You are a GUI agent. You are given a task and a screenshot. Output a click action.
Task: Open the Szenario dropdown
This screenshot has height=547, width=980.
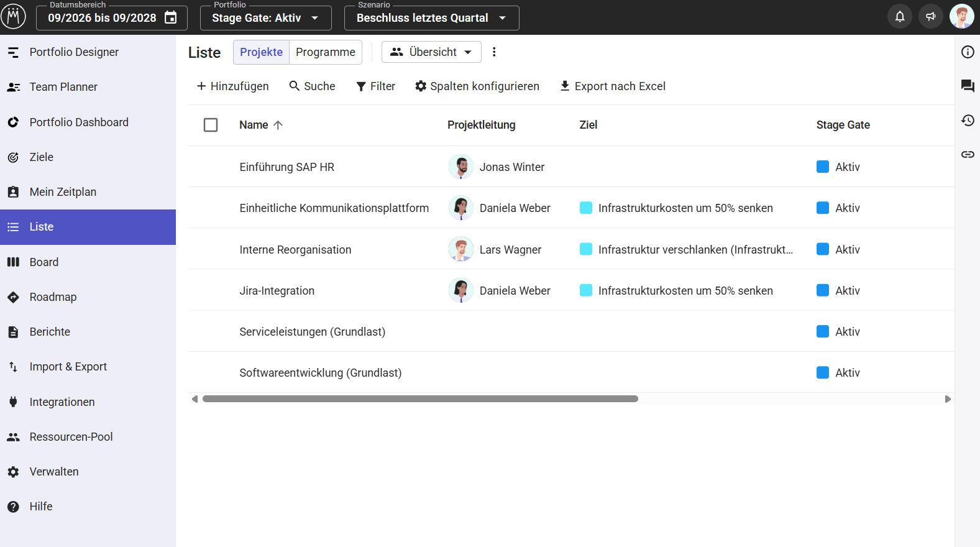click(431, 18)
